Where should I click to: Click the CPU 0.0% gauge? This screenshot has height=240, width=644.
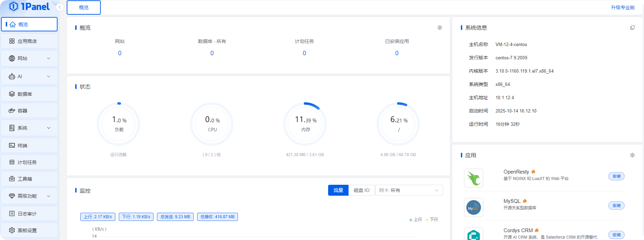(x=212, y=124)
